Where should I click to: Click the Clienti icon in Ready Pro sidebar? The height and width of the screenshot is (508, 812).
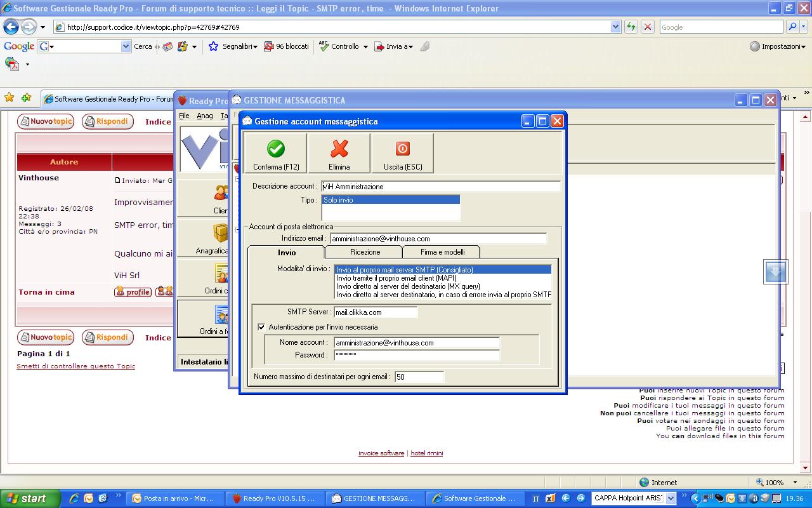221,193
